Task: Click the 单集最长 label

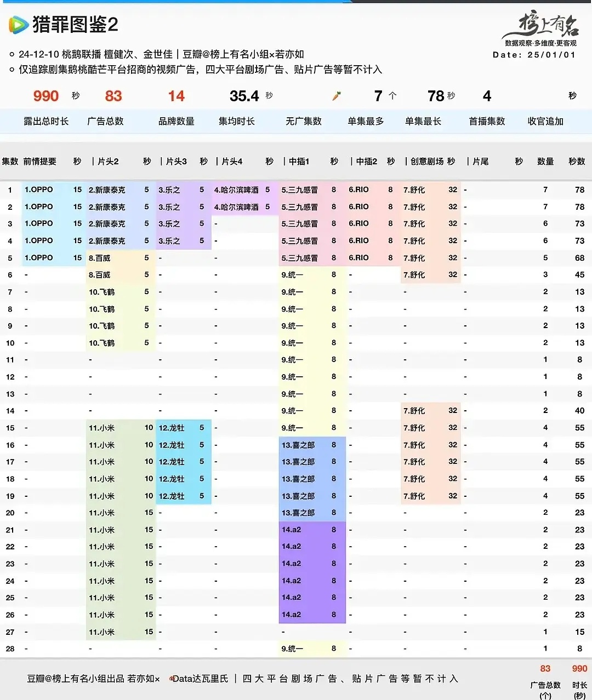Action: point(423,121)
